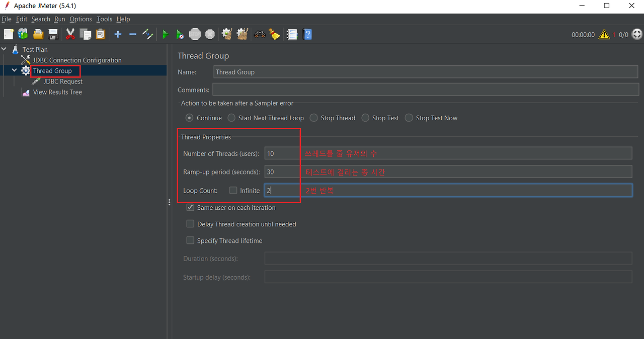
Task: Click the Name input field
Action: click(x=426, y=72)
